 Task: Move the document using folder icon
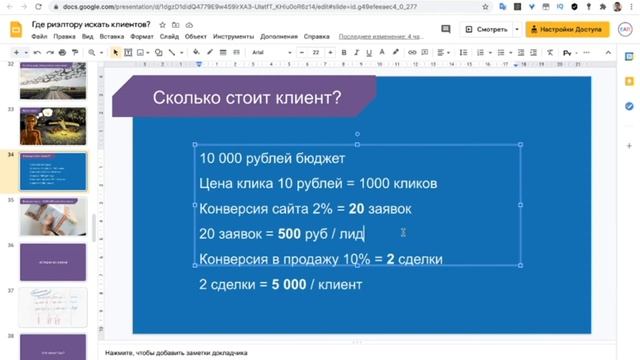[x=176, y=25]
